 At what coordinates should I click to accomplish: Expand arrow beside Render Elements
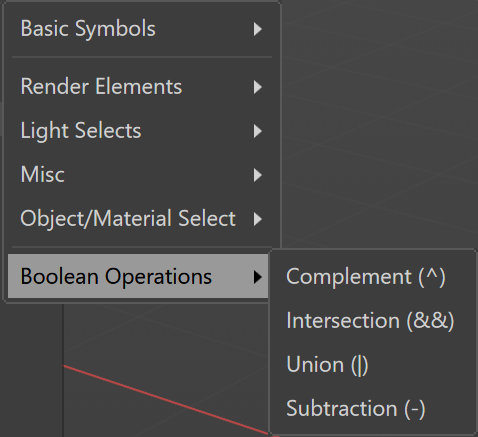[x=258, y=87]
